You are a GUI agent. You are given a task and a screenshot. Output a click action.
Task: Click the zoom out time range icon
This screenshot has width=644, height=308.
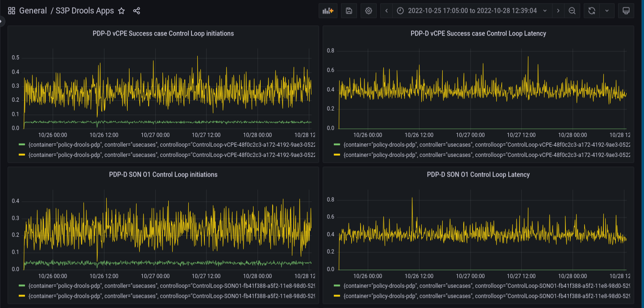coord(572,11)
